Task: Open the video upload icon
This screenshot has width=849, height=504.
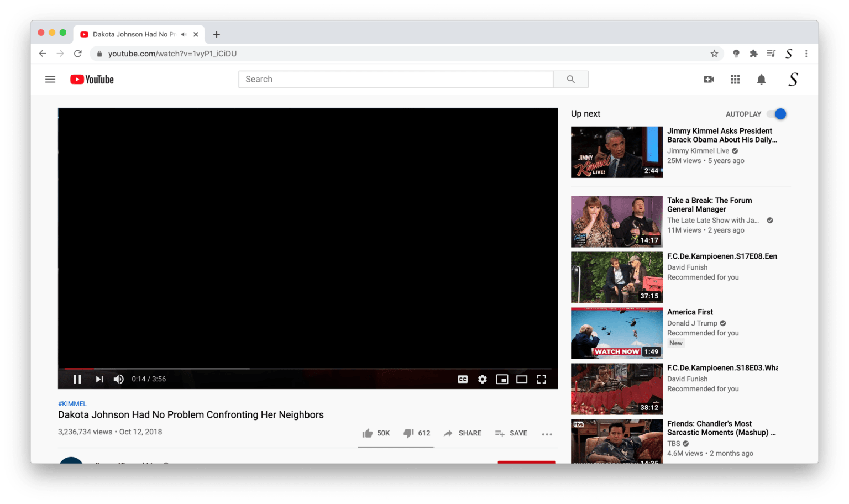Action: point(709,79)
